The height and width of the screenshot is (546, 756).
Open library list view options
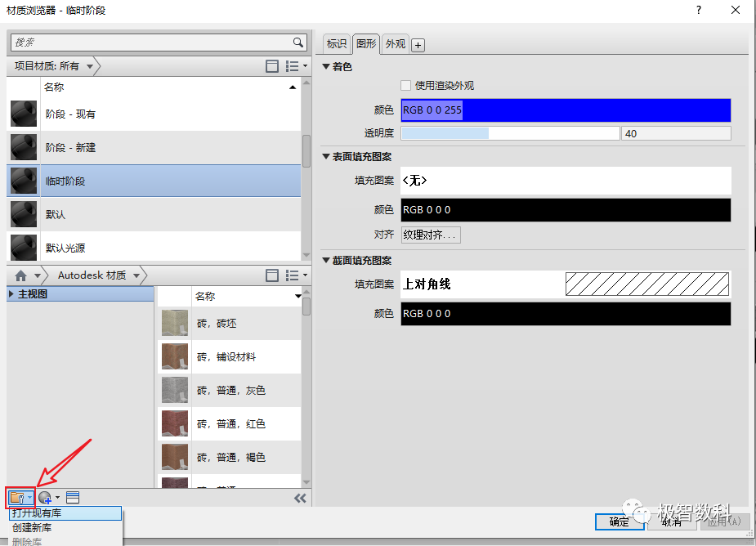tap(296, 275)
